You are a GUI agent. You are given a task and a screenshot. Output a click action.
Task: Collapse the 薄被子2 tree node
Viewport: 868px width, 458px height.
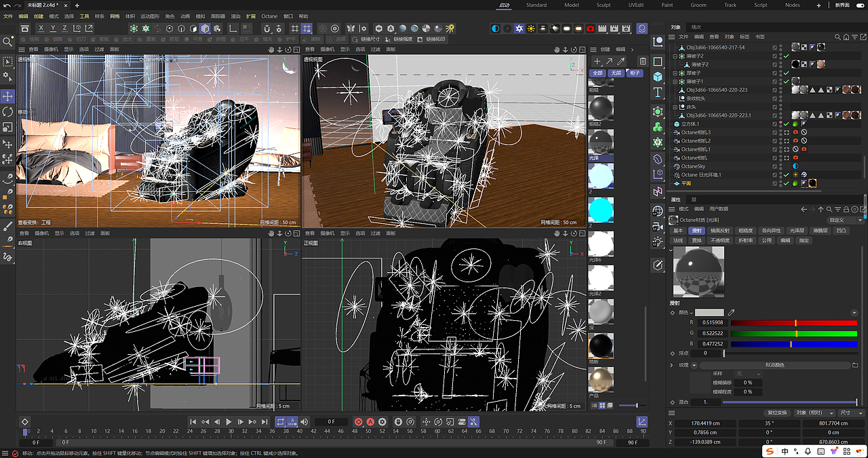coord(674,56)
